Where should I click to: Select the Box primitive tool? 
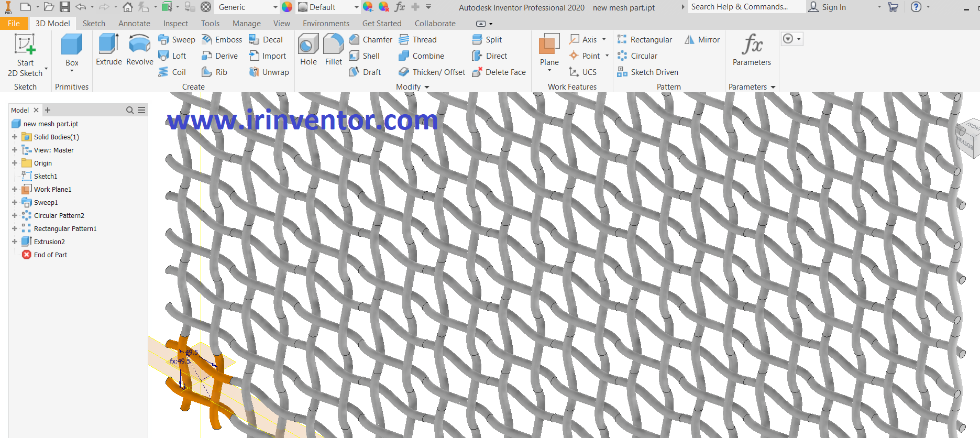pyautogui.click(x=72, y=51)
